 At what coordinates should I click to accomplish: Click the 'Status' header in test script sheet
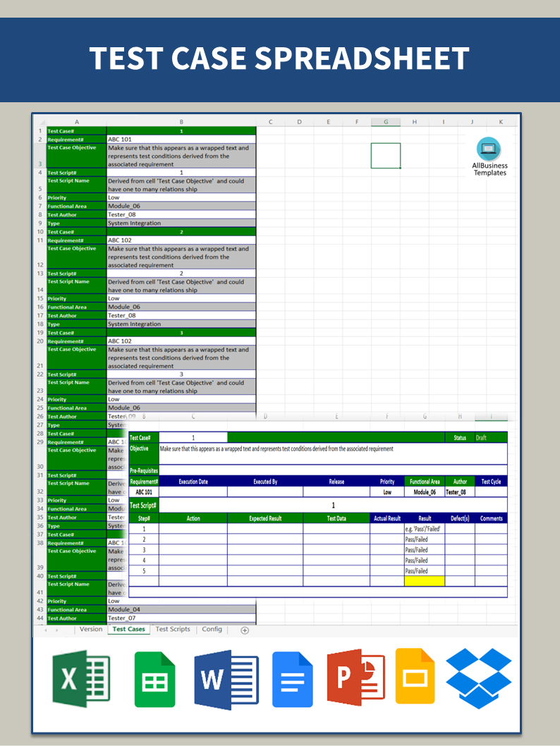(x=460, y=438)
